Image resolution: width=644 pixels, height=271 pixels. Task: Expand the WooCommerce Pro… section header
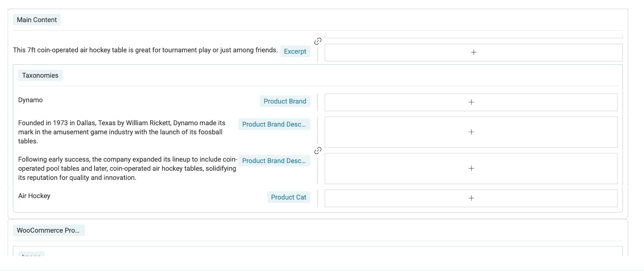pos(49,230)
